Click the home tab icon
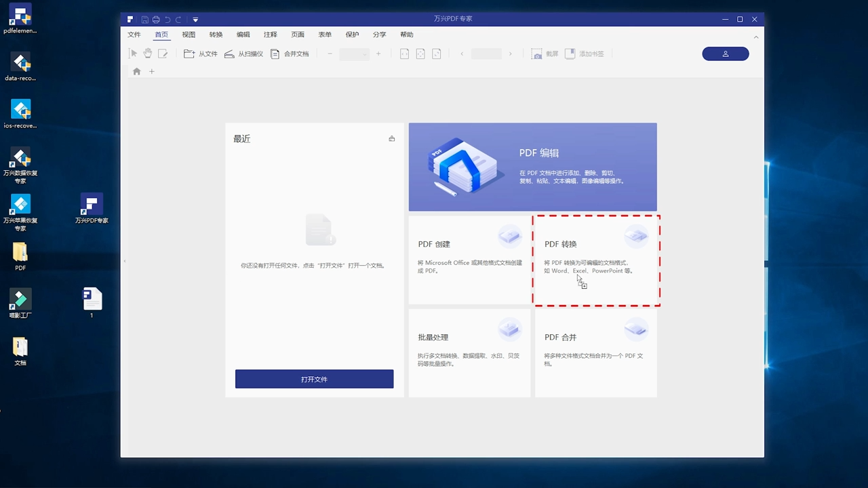The height and width of the screenshot is (488, 868). click(x=137, y=71)
